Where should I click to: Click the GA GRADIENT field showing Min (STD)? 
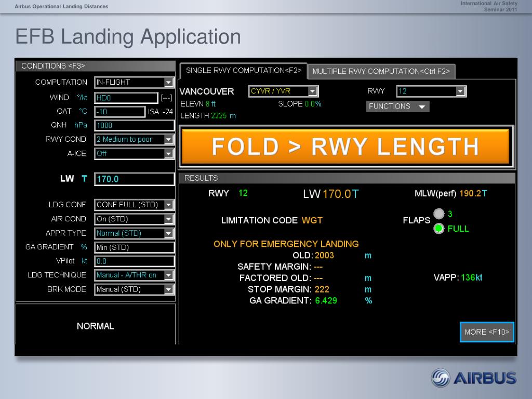point(135,247)
